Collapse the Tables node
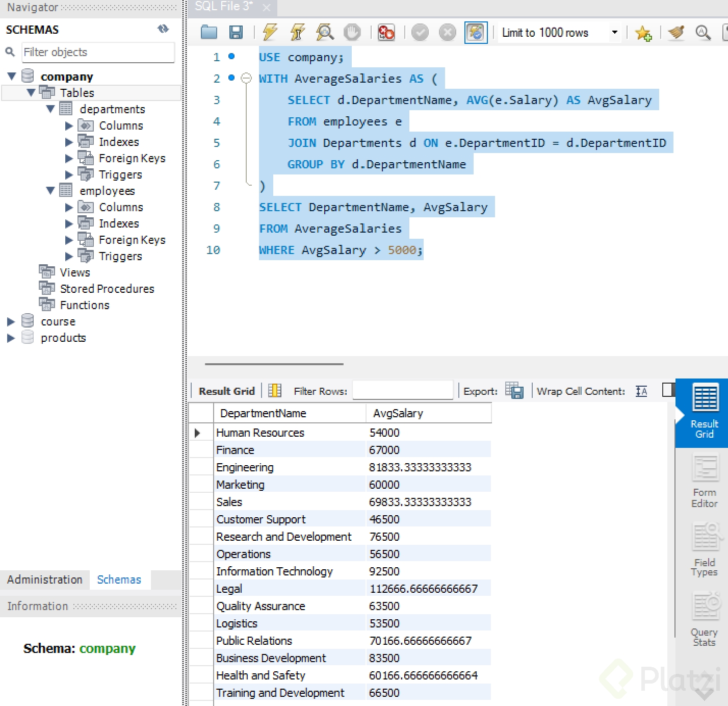Screen dimensions: 728x706 (x=31, y=92)
